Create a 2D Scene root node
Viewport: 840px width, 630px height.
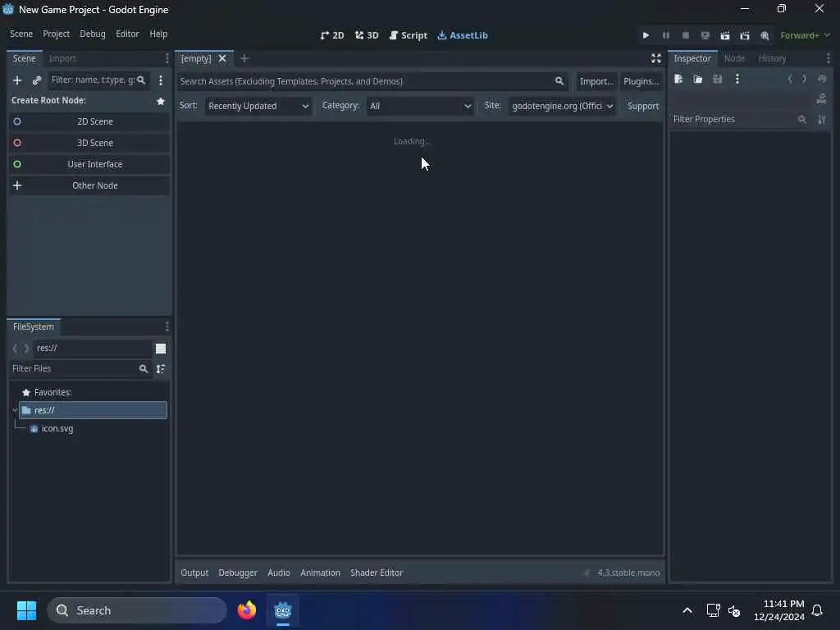click(89, 121)
